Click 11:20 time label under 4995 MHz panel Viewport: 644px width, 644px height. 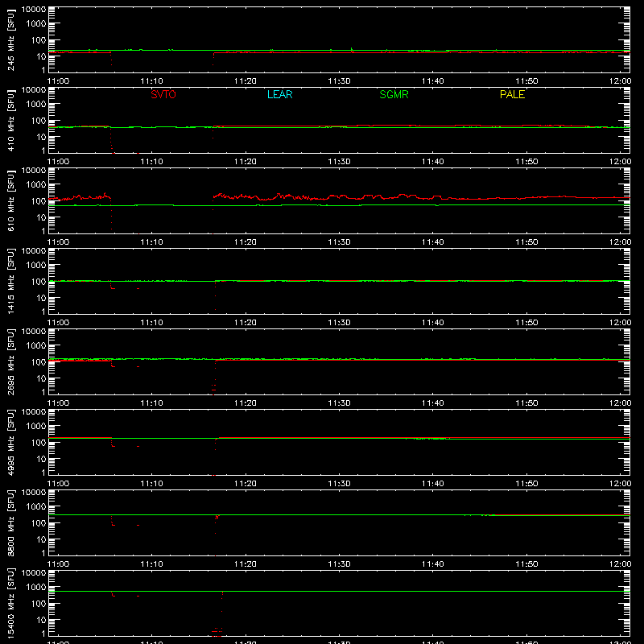click(x=246, y=484)
